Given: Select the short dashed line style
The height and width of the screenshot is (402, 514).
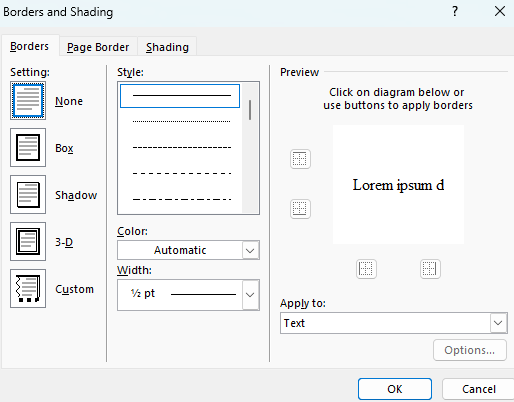Looking at the screenshot, I should click(181, 147).
